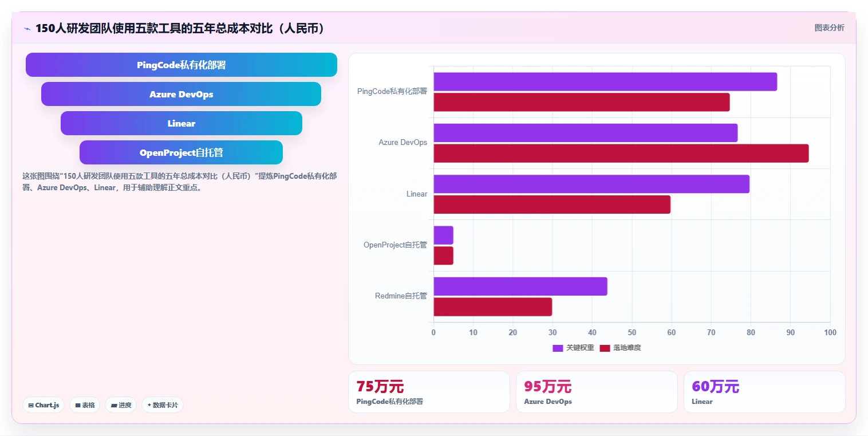Click Linear crimson 落地难度 bar
The height and width of the screenshot is (436, 868).
552,205
